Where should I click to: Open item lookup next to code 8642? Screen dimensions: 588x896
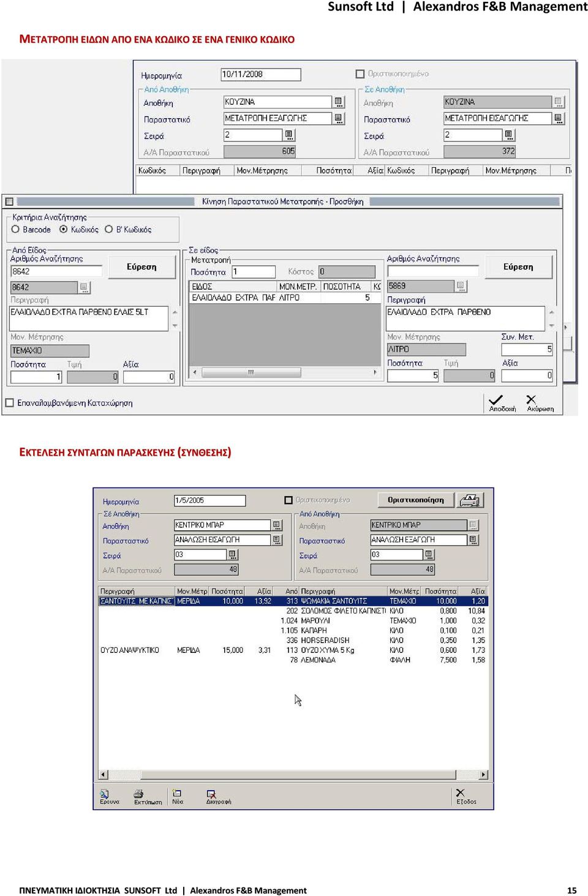tap(85, 287)
